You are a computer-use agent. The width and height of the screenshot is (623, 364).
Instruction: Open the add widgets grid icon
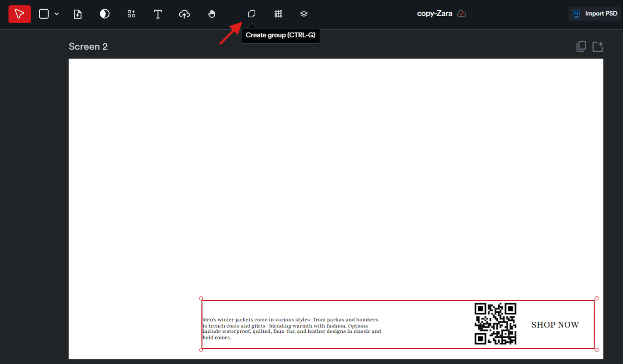(131, 14)
